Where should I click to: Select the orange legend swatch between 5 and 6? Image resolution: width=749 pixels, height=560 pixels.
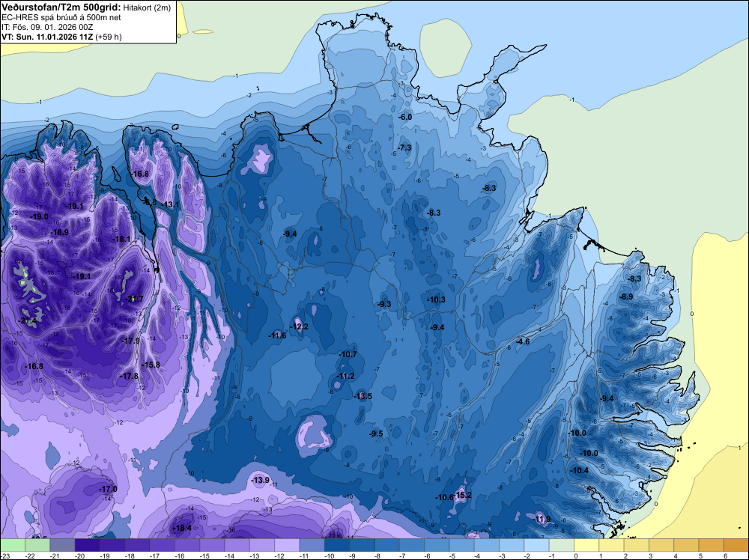pos(712,545)
